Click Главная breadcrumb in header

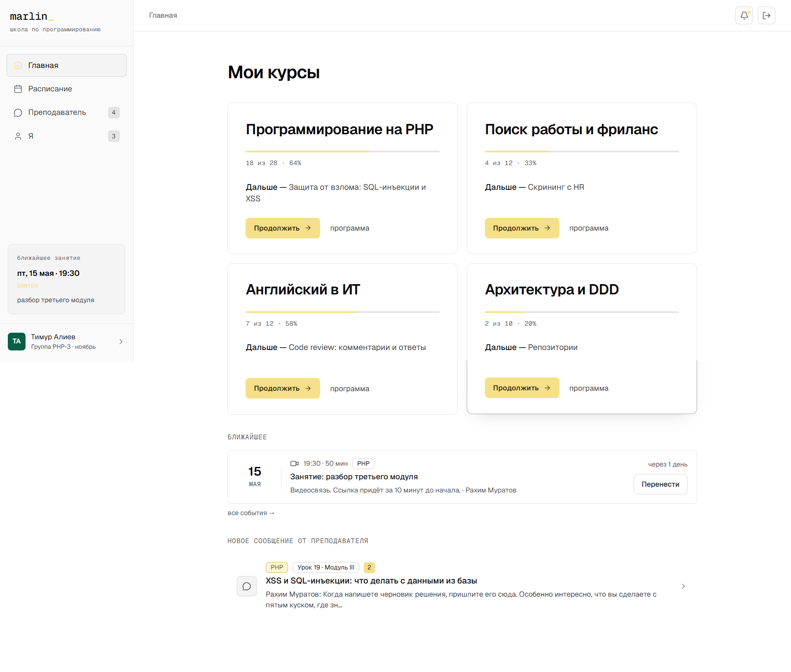[x=163, y=16]
